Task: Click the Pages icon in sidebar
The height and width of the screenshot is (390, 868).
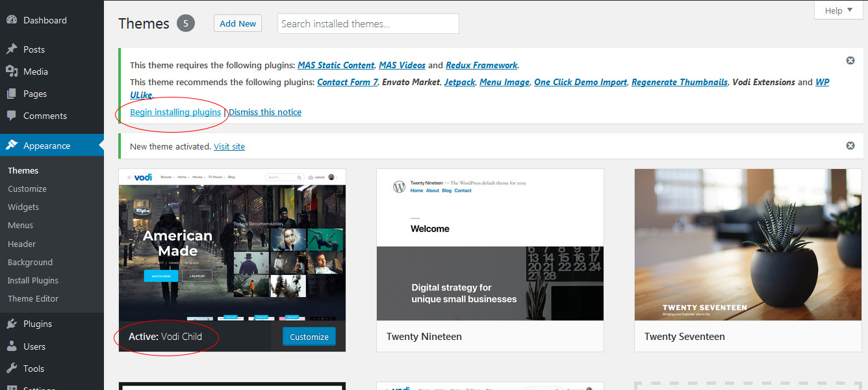Action: tap(12, 94)
